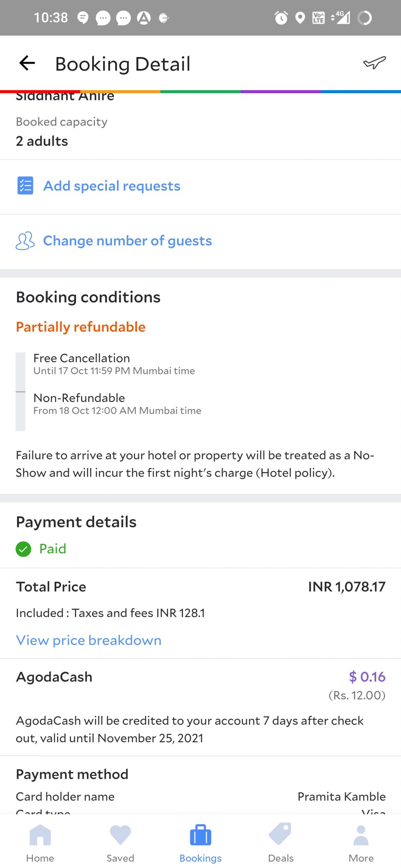Open View price breakdown
The height and width of the screenshot is (868, 401).
coord(89,640)
